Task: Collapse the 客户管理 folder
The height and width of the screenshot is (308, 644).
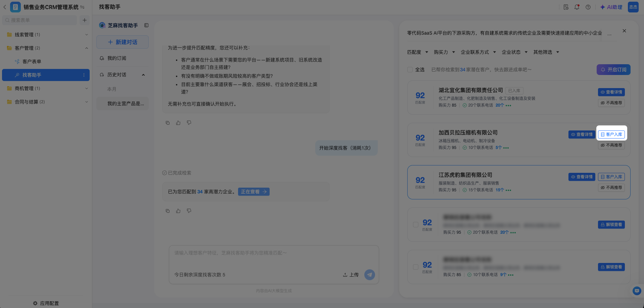Action: [x=46, y=48]
